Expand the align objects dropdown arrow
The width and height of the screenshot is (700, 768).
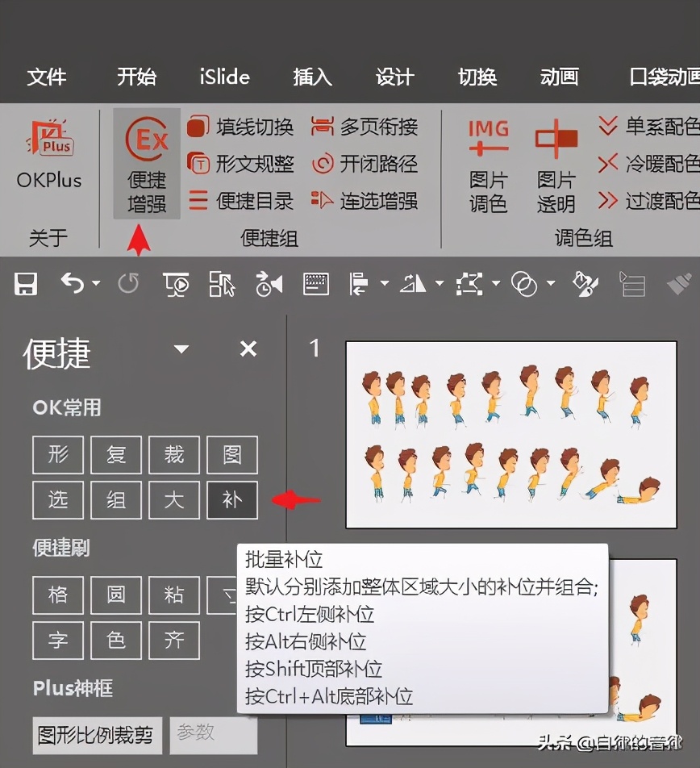click(385, 283)
